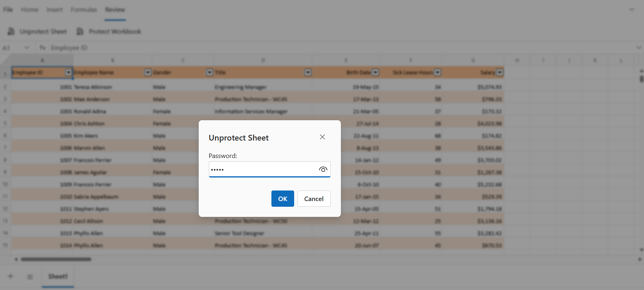The image size is (644, 290).
Task: Click the select-all corner of the grid
Action: coord(5,60)
